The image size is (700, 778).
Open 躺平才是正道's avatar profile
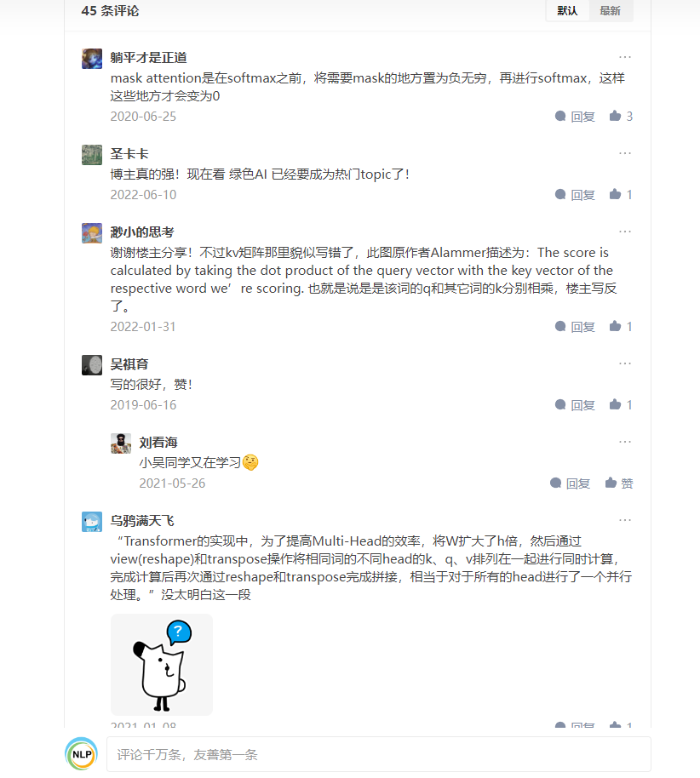click(x=92, y=59)
